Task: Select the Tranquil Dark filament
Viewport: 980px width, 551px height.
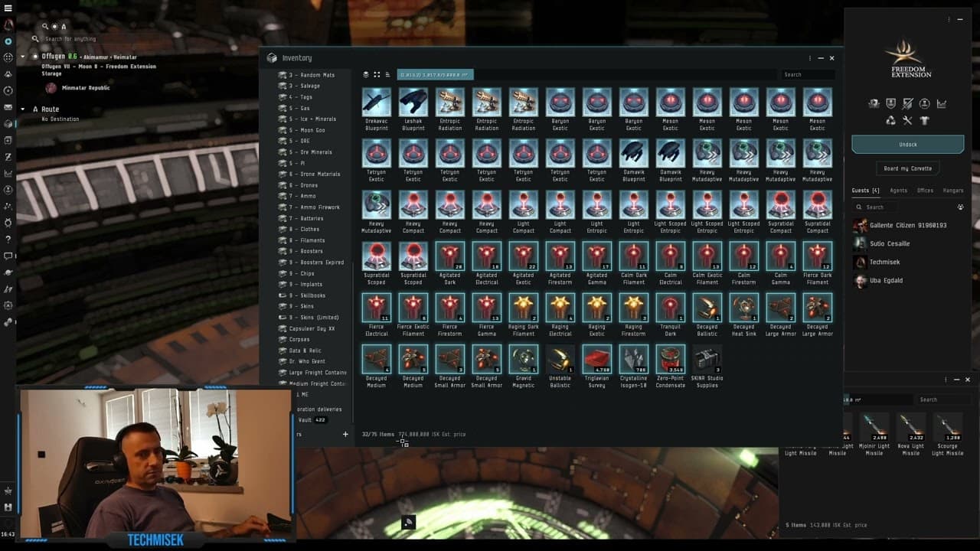Action: 671,315
